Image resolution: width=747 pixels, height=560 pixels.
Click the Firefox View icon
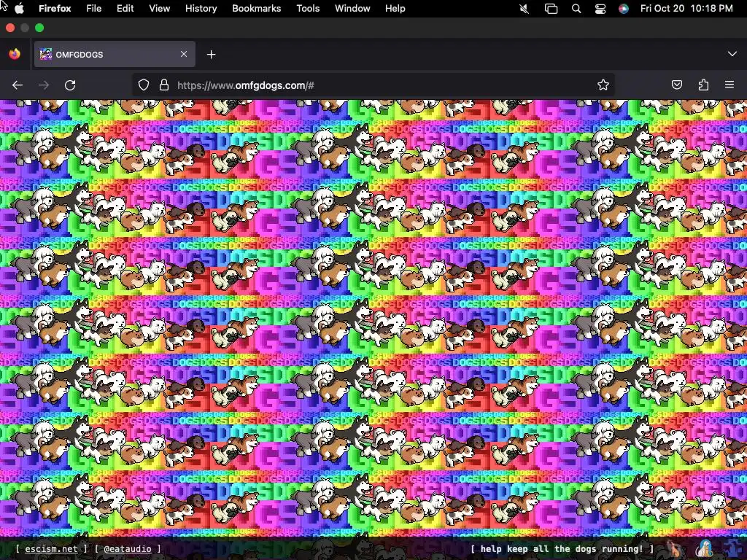point(15,54)
